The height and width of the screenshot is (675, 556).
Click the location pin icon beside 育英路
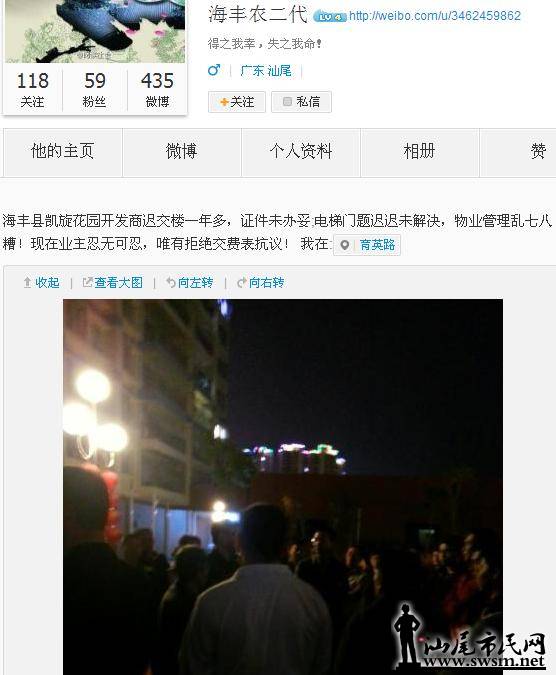click(x=344, y=245)
